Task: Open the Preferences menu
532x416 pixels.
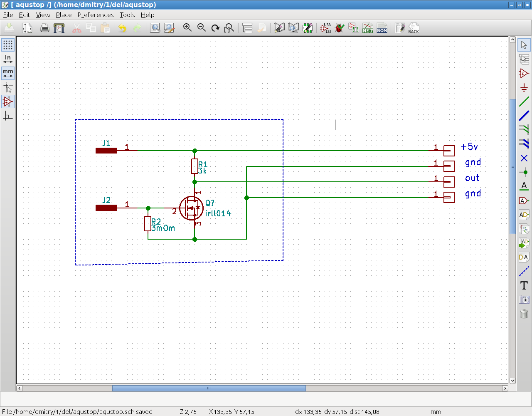Action: tap(95, 15)
